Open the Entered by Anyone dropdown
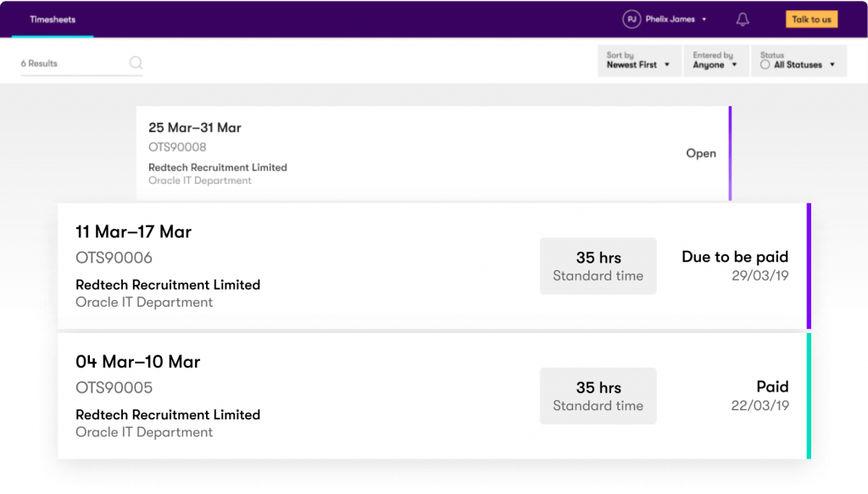This screenshot has height=494, width=868. pyautogui.click(x=715, y=61)
